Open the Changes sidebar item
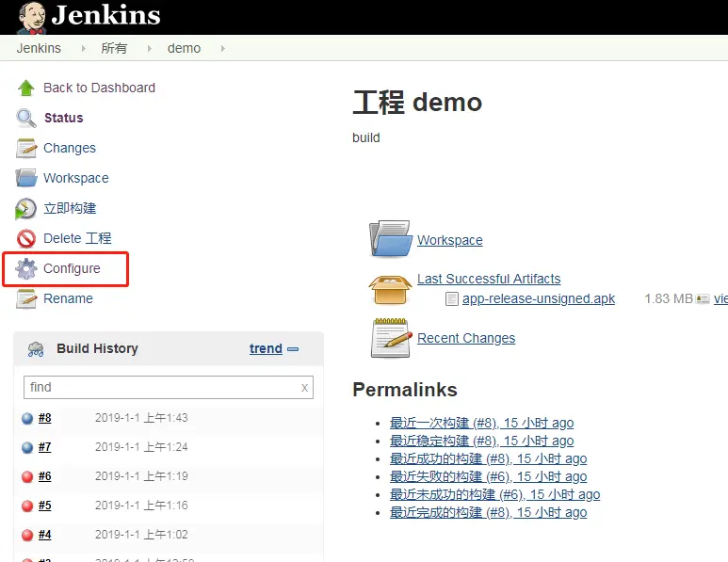The width and height of the screenshot is (728, 562). (70, 148)
